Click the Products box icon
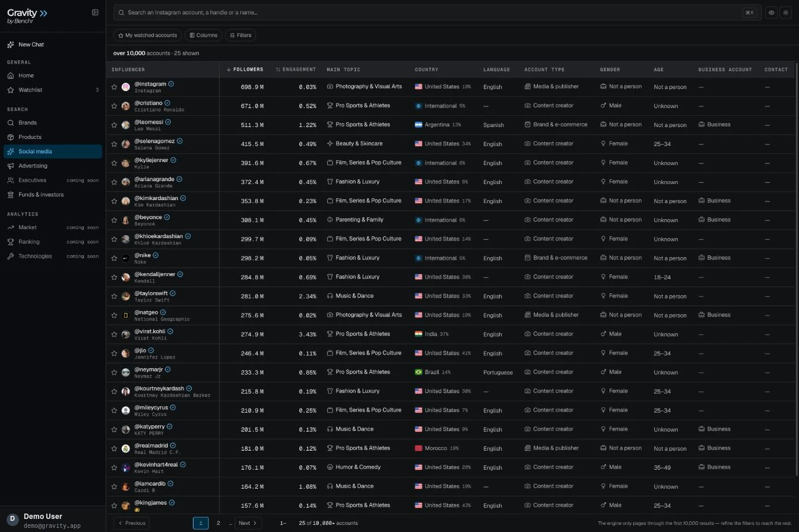 point(11,137)
